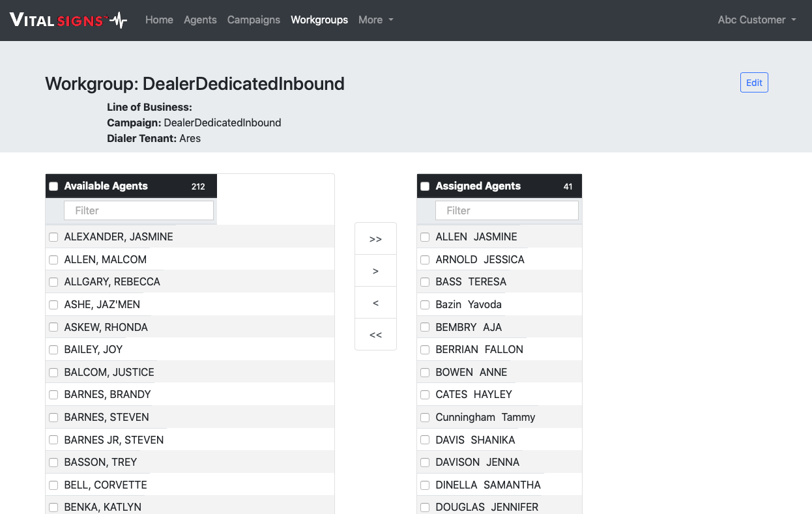This screenshot has height=514, width=812.
Task: Click the move all right (>>) button
Action: pos(375,239)
